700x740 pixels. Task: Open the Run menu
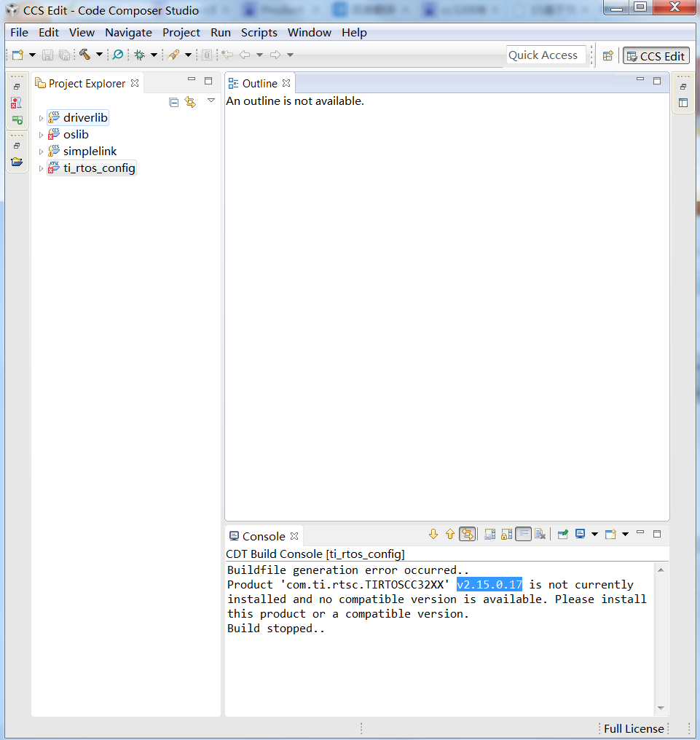[x=221, y=33]
